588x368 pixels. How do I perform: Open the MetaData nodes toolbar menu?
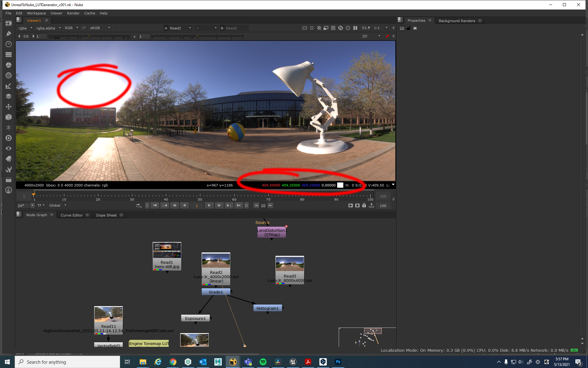[9, 159]
